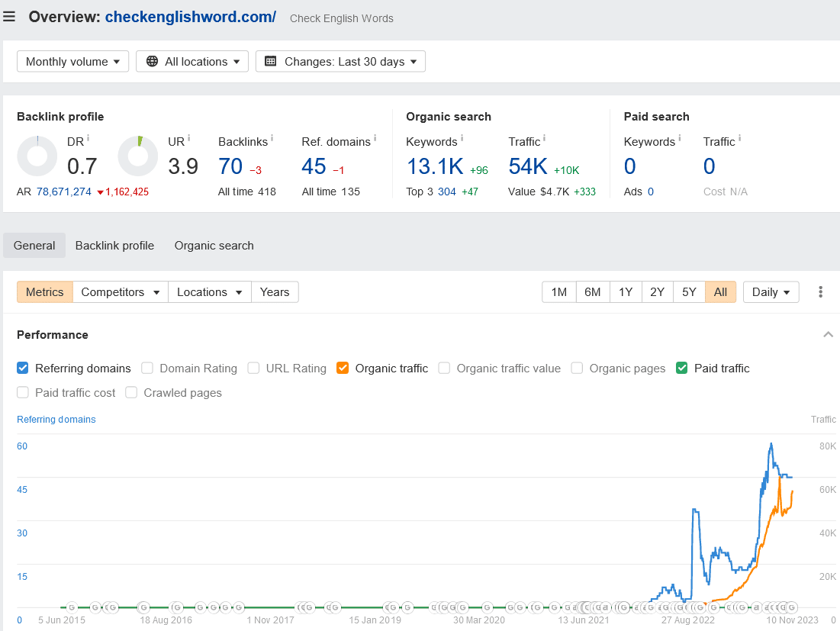Viewport: 840px width, 631px height.
Task: Click the Google update marker above 18 Aug 2016
Action: [143, 607]
